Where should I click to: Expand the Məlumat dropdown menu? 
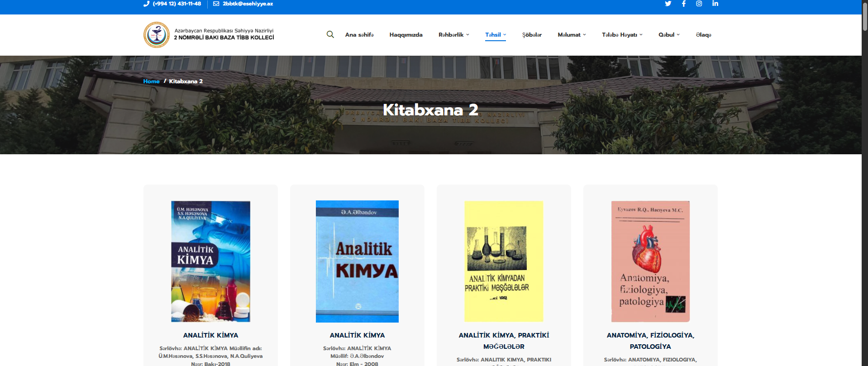point(572,35)
